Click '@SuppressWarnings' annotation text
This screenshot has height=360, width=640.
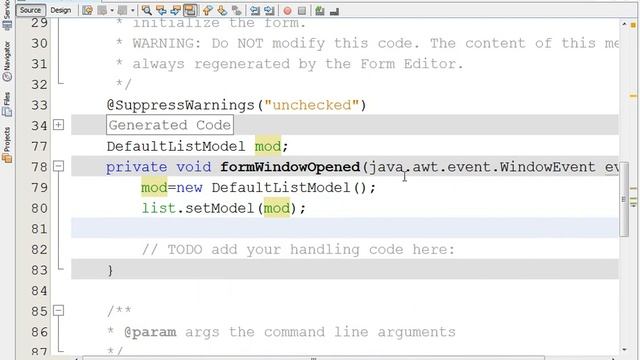pyautogui.click(x=180, y=105)
